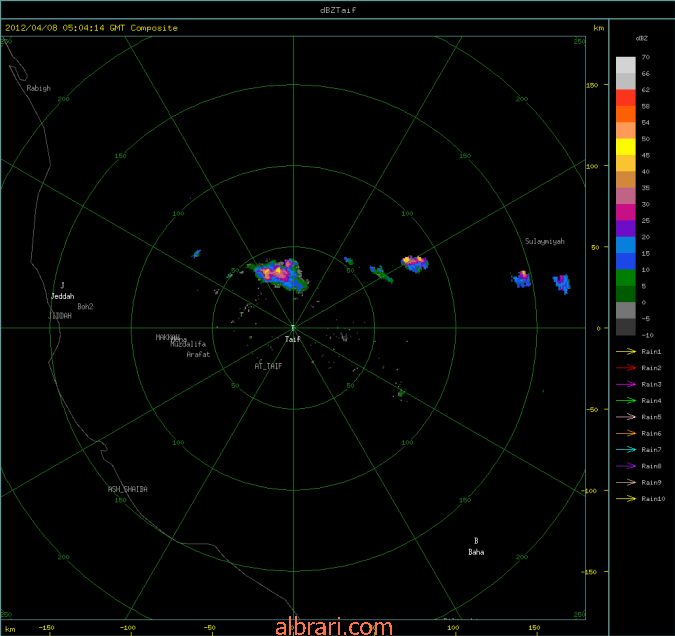Screen dimensions: 675x636
Task: Click the Baha city label
Action: pos(476,552)
